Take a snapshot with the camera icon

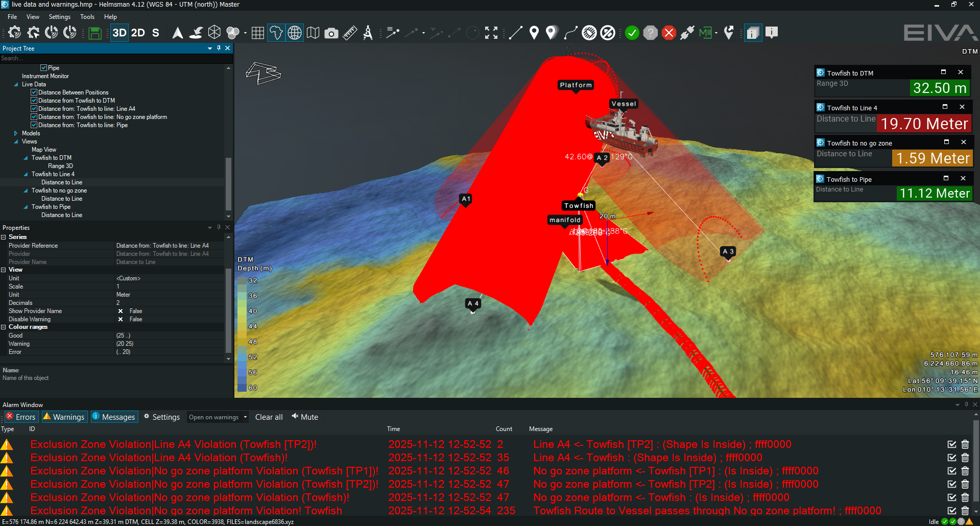tap(331, 34)
